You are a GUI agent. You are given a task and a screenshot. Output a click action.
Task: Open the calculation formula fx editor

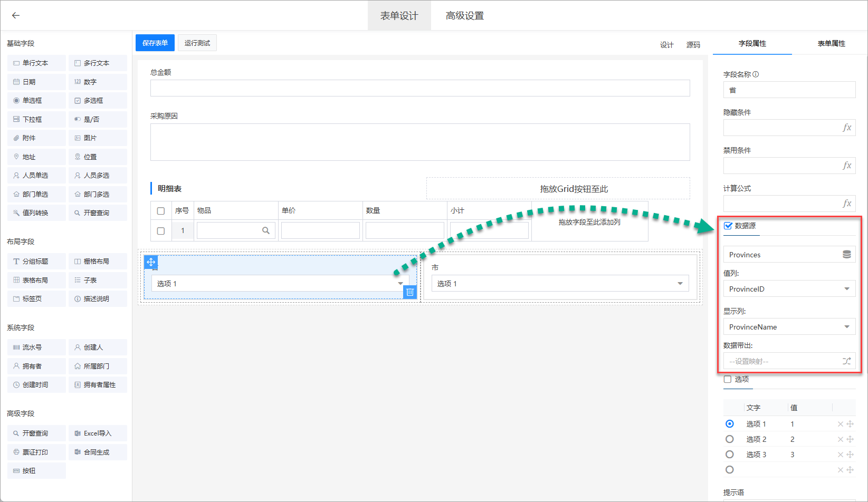[847, 204]
